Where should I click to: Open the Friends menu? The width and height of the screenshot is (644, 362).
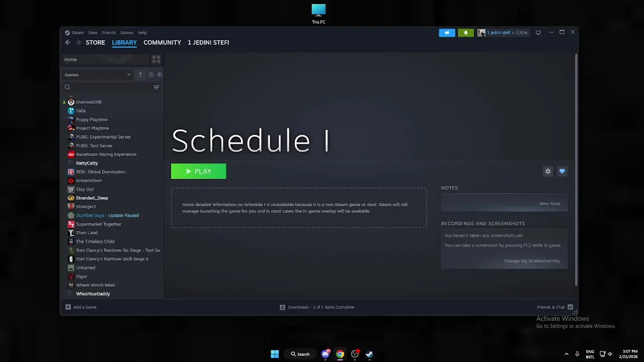coord(109,33)
